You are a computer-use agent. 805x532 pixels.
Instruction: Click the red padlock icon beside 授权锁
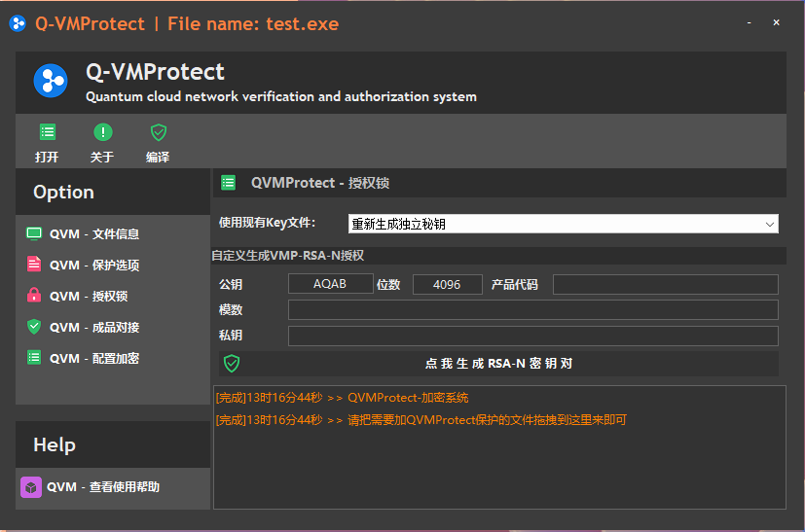pyautogui.click(x=34, y=296)
